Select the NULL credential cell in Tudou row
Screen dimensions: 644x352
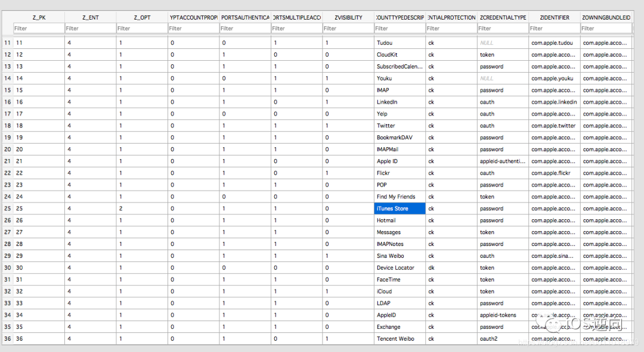click(x=503, y=43)
